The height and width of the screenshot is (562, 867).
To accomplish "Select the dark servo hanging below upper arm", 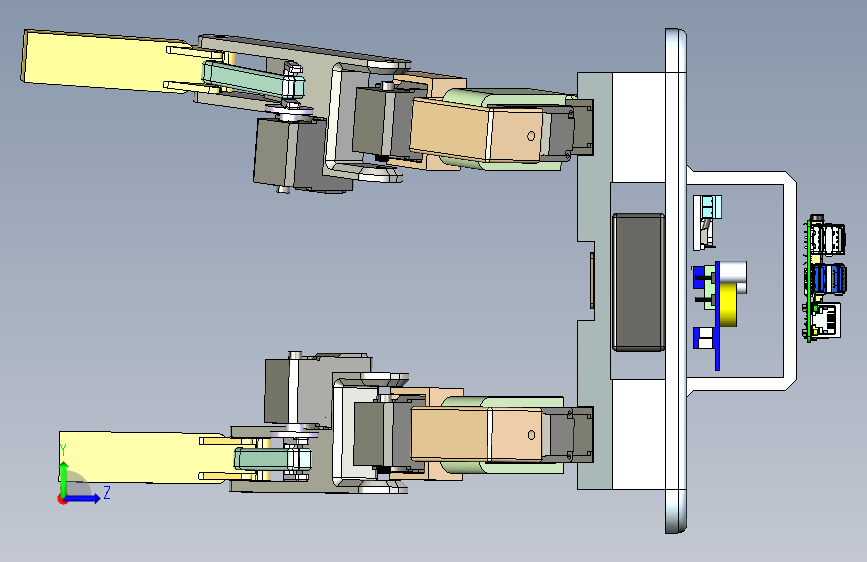I will pos(288,154).
